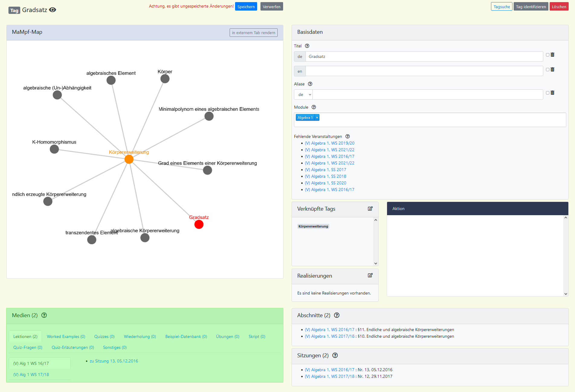Tick checkbox beside English title field
The image size is (575, 392).
[x=547, y=69]
